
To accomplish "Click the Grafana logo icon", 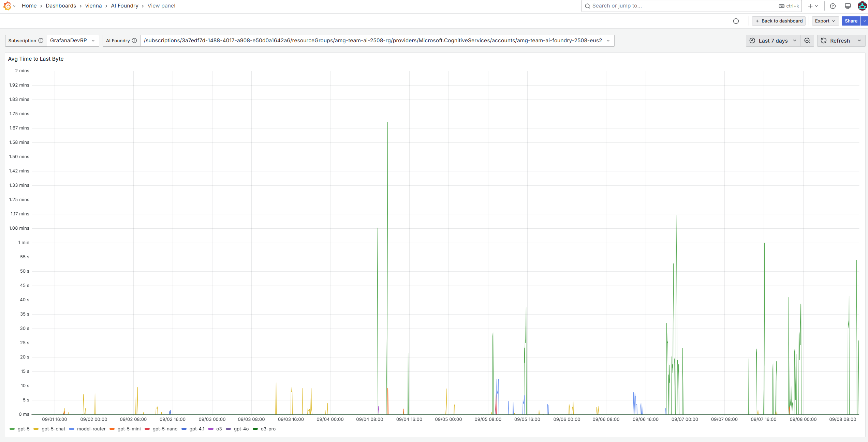I will [7, 6].
